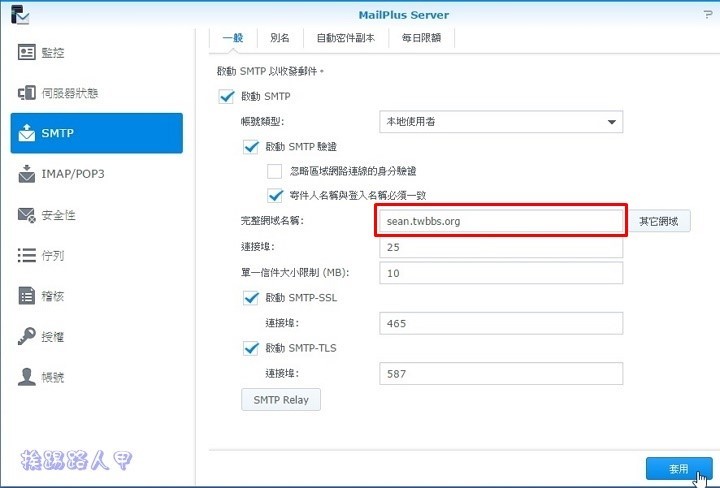The image size is (720, 488).
Task: Click the 帳號 account person icon
Action: point(27,376)
